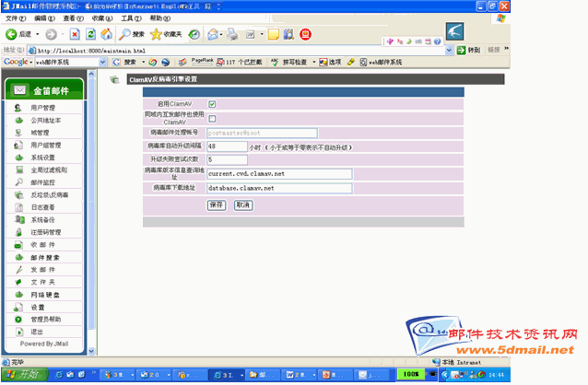The image size is (588, 385).
Task: Click the 取消 cancel button
Action: click(242, 204)
